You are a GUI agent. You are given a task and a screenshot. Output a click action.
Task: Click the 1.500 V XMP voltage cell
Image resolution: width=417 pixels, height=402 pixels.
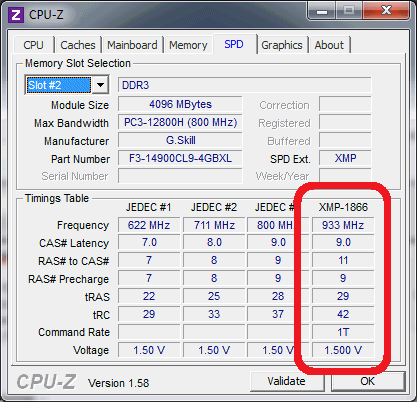coord(343,350)
